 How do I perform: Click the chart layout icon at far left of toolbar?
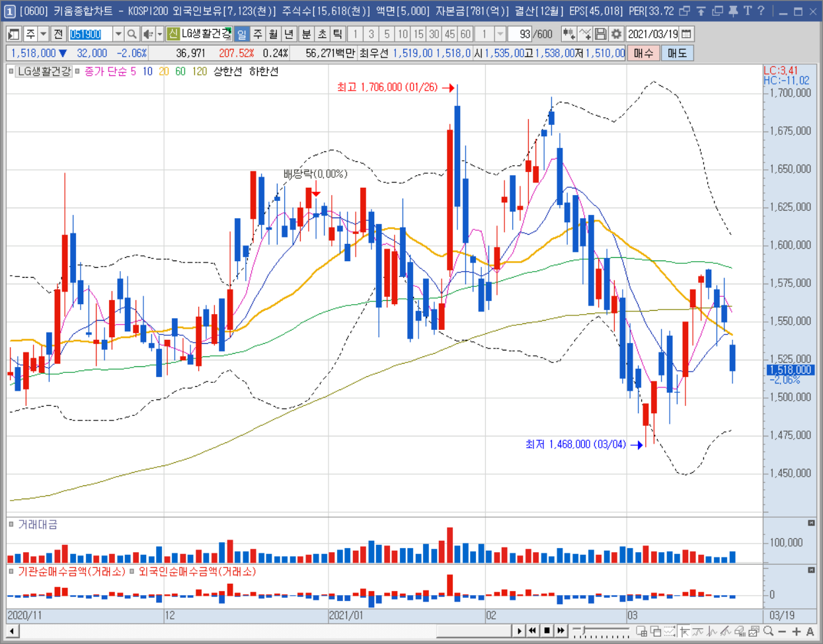click(x=13, y=34)
